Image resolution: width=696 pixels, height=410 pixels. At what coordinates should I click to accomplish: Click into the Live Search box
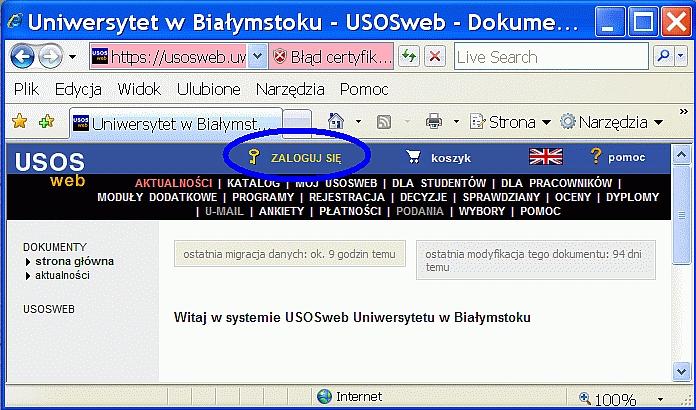tap(551, 56)
